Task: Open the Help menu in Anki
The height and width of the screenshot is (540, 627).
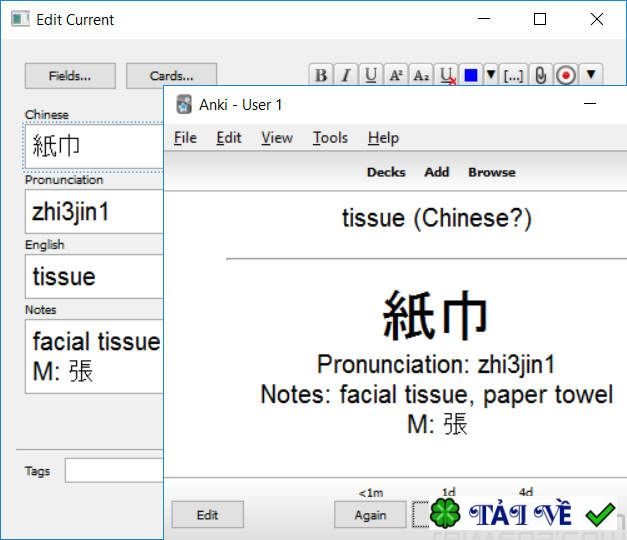Action: (x=383, y=138)
